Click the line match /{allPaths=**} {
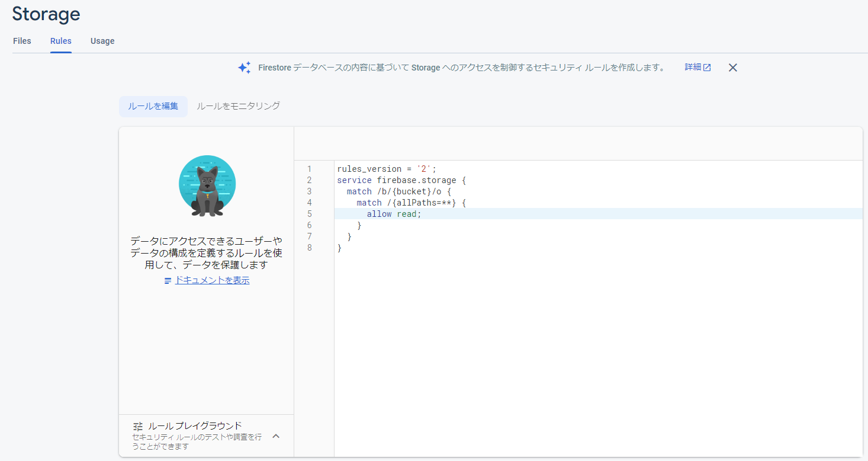 click(x=412, y=203)
